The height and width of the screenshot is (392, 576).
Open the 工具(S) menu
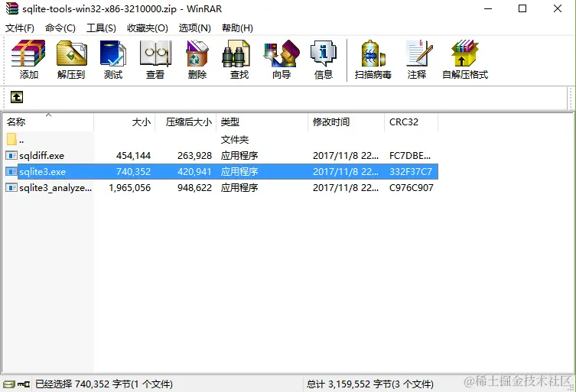[101, 28]
